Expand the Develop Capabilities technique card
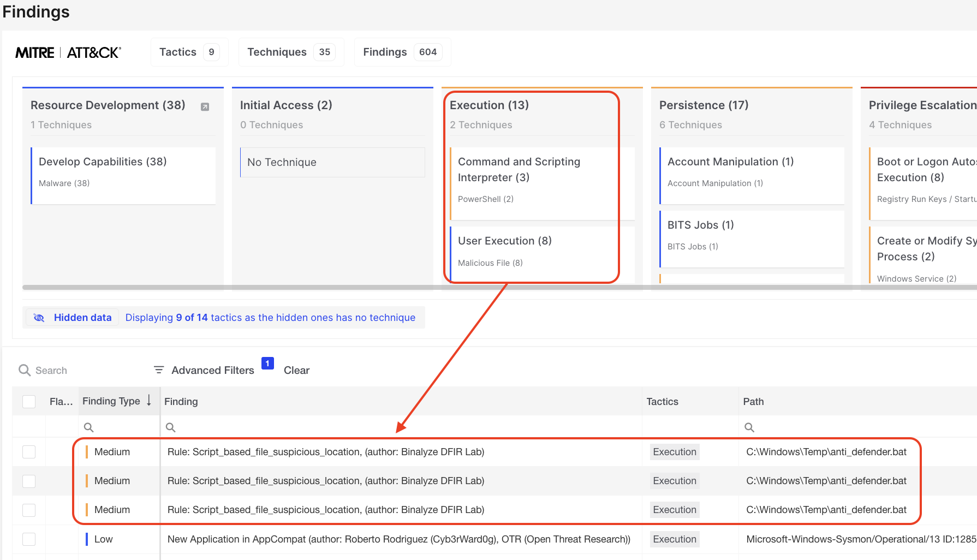The image size is (977, 560). click(x=103, y=162)
